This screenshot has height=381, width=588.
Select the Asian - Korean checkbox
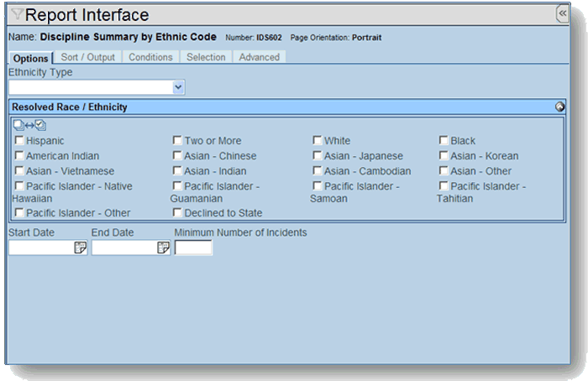coord(444,155)
